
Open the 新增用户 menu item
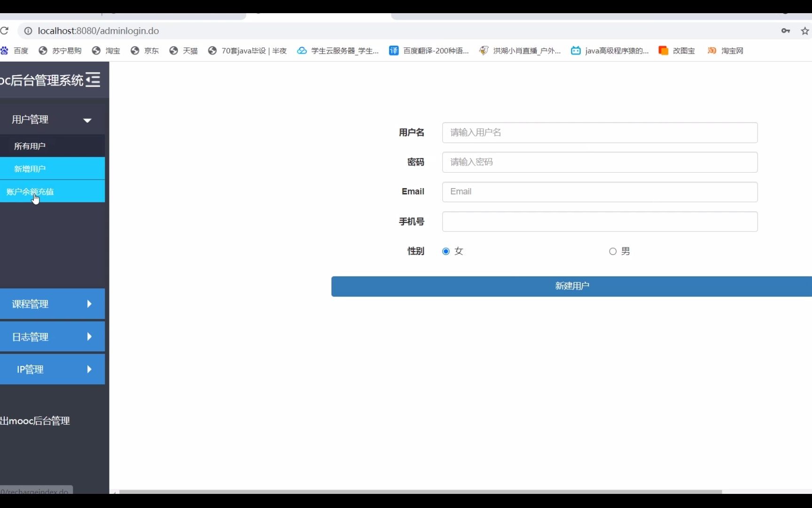click(52, 168)
